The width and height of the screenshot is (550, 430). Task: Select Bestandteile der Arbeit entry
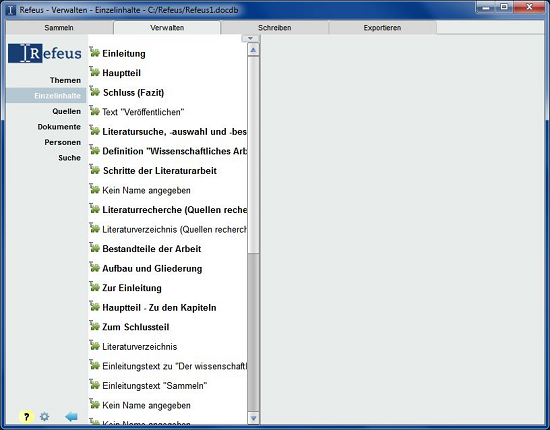point(152,249)
